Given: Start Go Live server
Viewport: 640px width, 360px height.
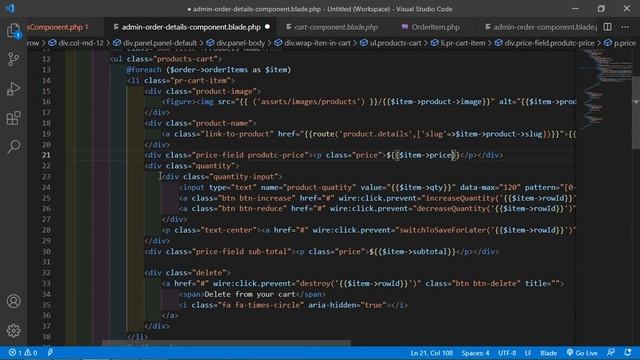Looking at the screenshot, I should 582,353.
